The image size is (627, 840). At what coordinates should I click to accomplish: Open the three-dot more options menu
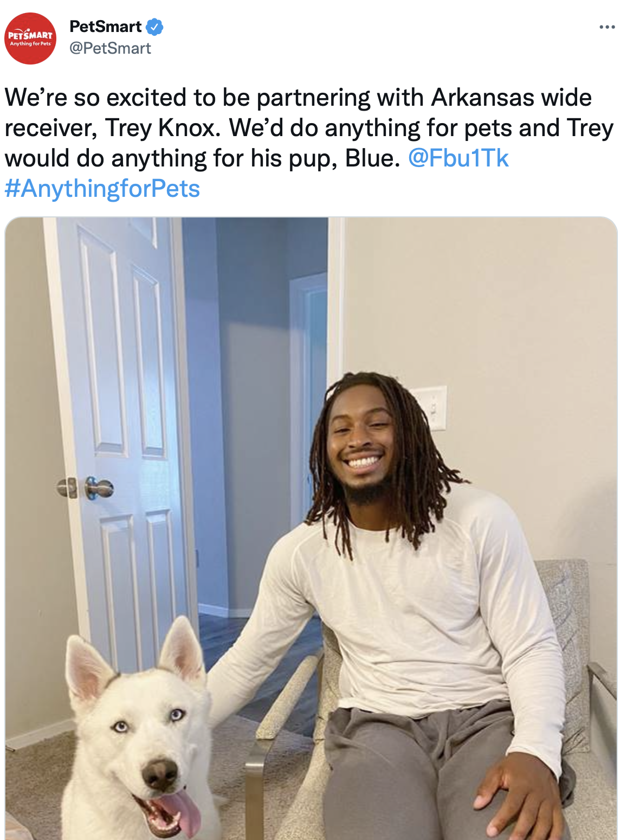(x=607, y=27)
